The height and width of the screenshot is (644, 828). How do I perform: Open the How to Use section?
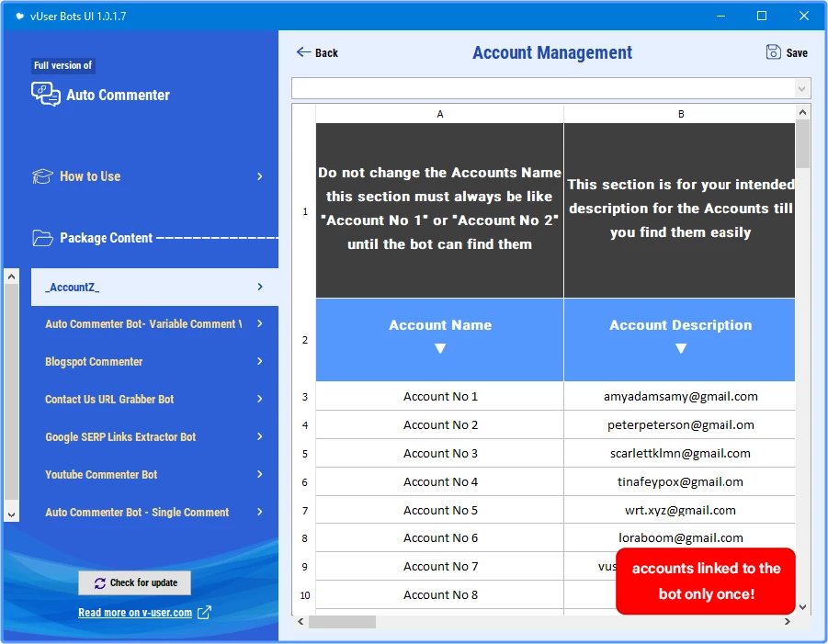click(x=148, y=176)
